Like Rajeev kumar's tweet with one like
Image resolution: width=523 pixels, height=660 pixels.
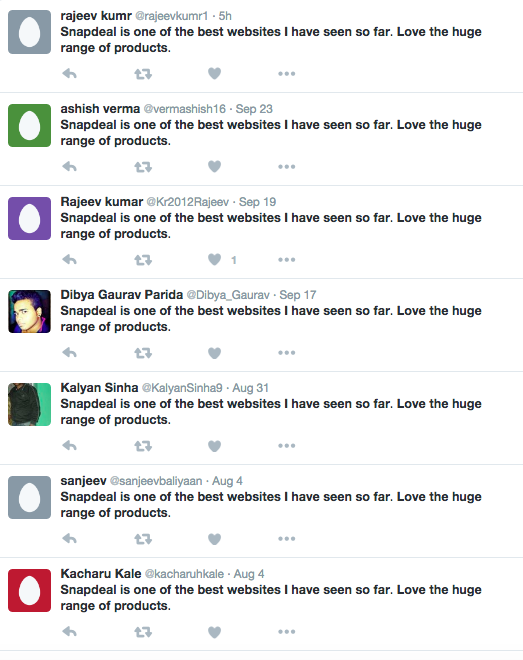[215, 260]
